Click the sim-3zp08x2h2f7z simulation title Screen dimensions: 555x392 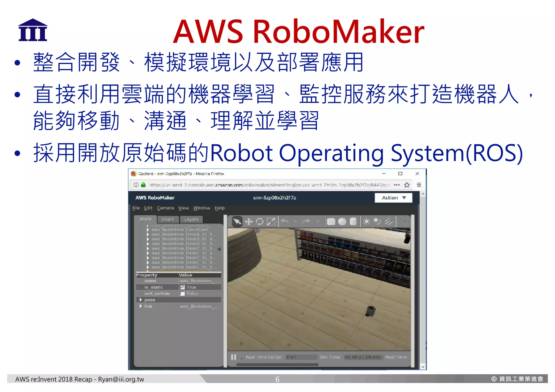tap(275, 198)
